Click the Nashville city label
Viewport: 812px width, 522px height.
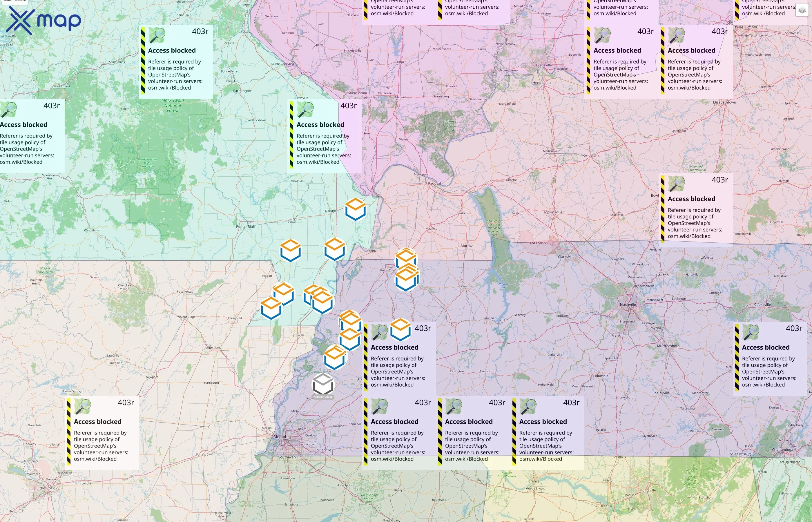click(x=628, y=304)
